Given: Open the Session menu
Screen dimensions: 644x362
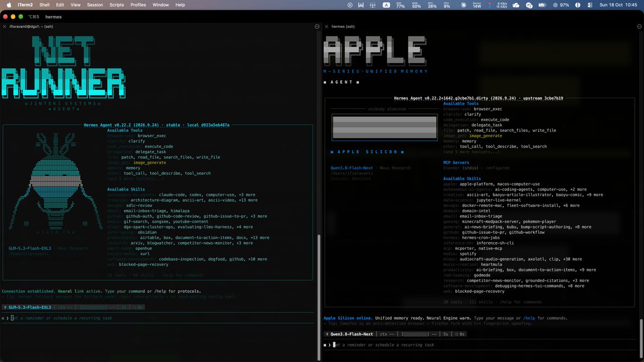Looking at the screenshot, I should pos(95,5).
